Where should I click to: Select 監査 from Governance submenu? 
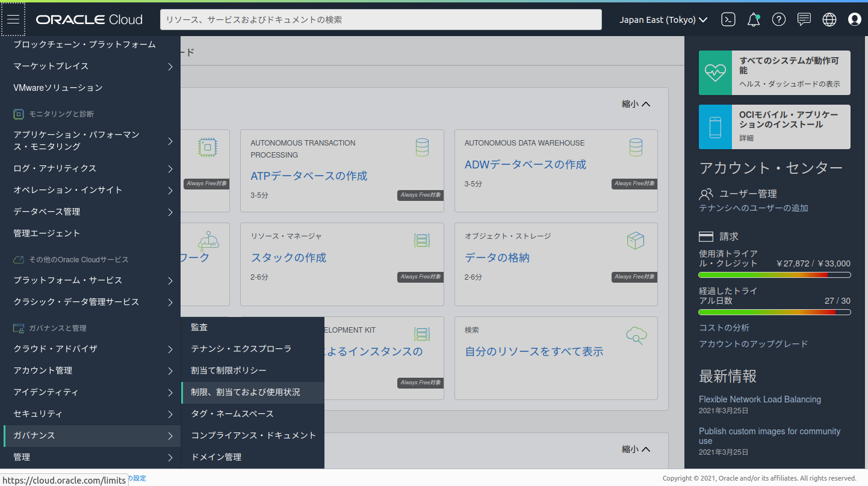[253, 327]
